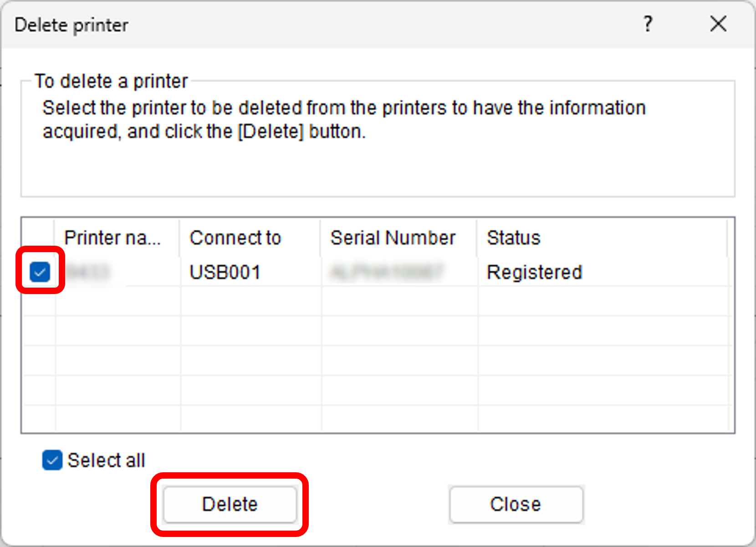
Task: Click the To delete a printer group label
Action: 111,81
